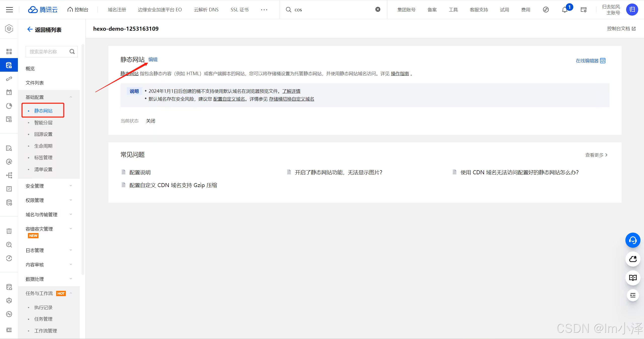Click 编辑 next to 静态网站

153,60
